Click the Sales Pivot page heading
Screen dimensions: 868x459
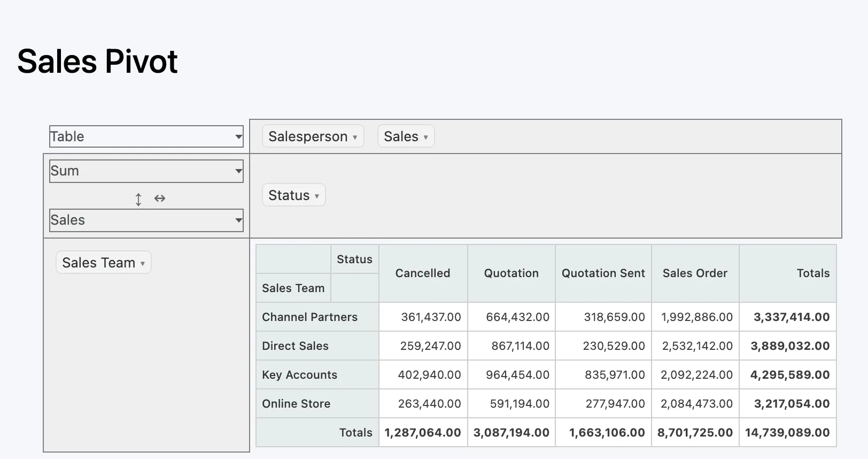97,61
